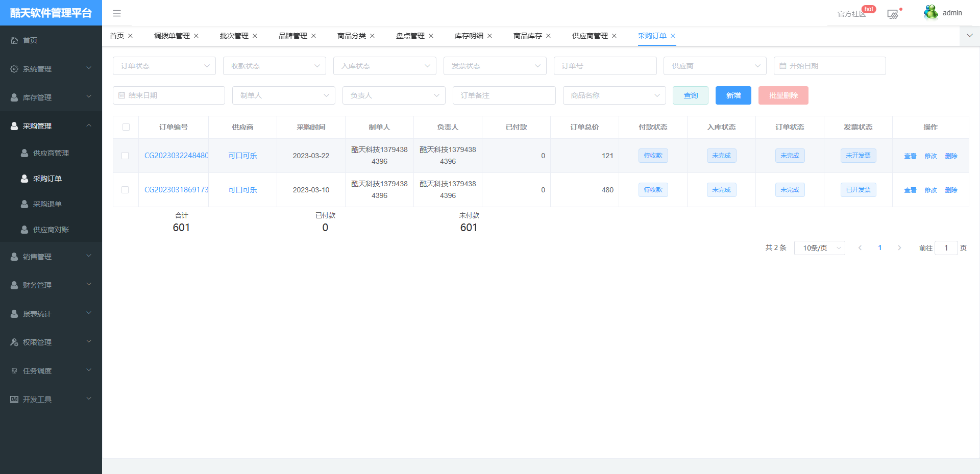This screenshot has height=474, width=980.
Task: Close the 供应商管理 tab
Action: 614,36
